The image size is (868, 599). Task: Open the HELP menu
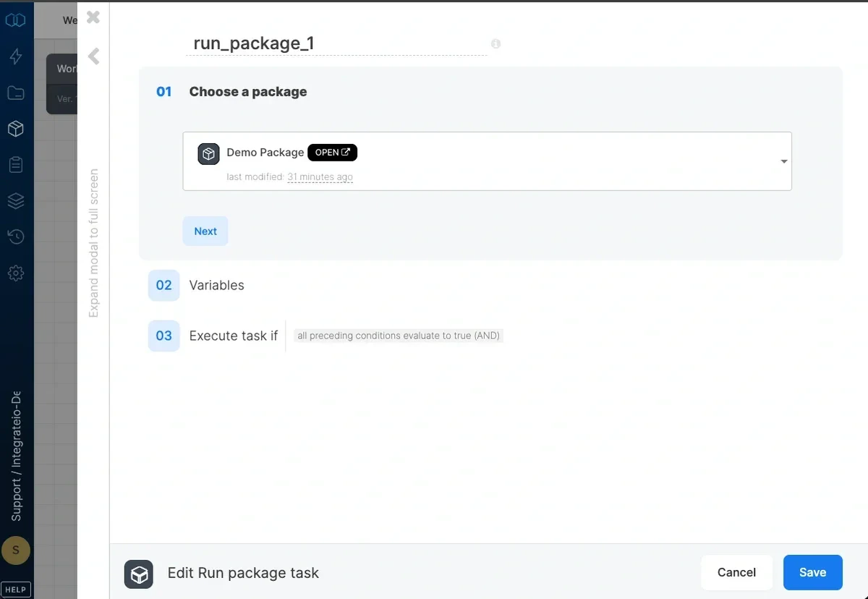[x=16, y=589]
